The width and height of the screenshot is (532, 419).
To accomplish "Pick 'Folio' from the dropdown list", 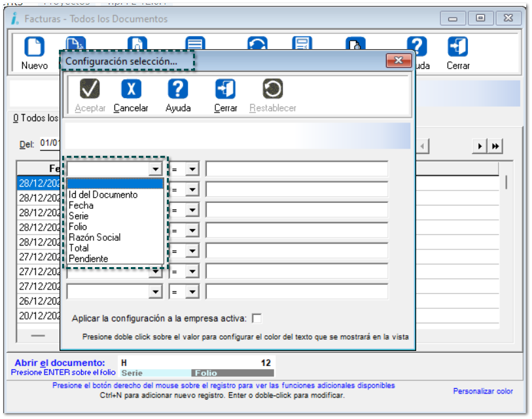I will tap(78, 227).
